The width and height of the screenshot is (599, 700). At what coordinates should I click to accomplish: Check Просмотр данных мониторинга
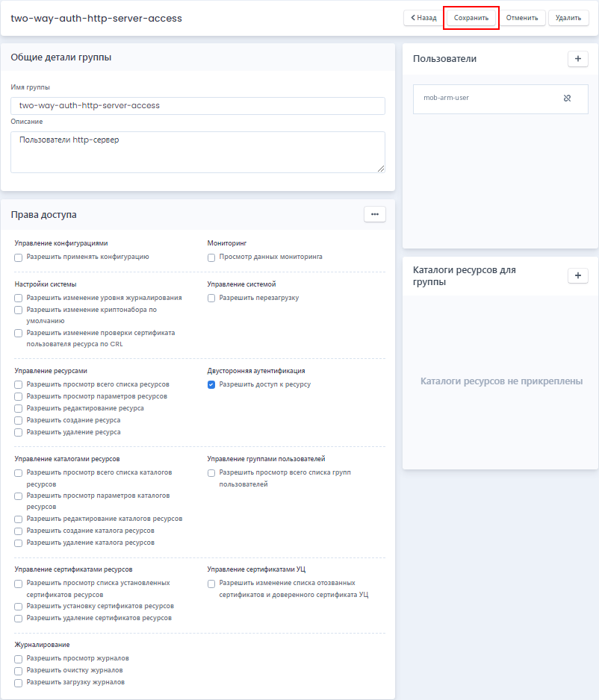pos(211,257)
